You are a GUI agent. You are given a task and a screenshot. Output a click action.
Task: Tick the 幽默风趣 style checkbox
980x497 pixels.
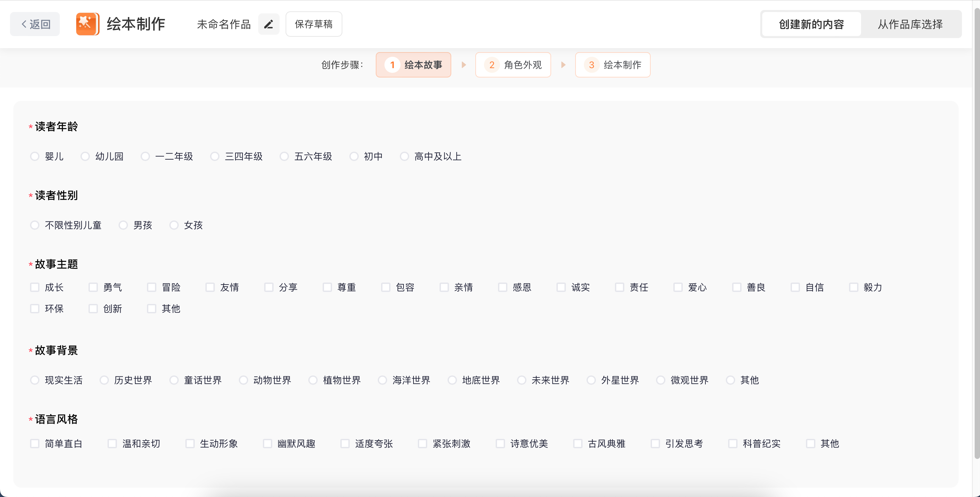(268, 444)
